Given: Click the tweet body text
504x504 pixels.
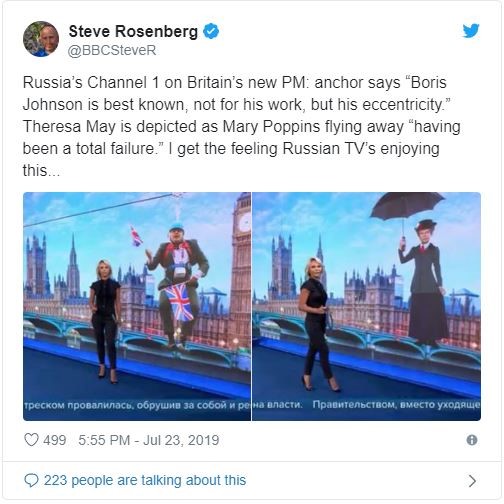Looking at the screenshot, I should click(x=242, y=126).
